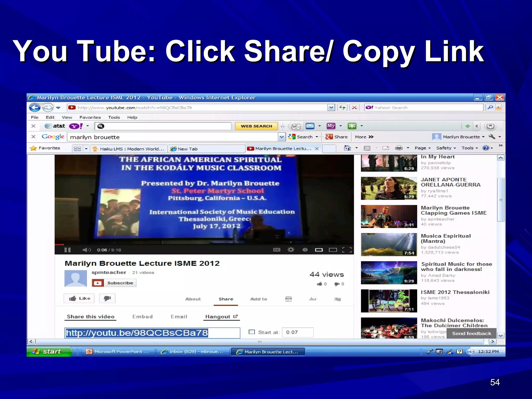Switch the player to fullscreen mode
This screenshot has width=532, height=399.
click(x=347, y=250)
